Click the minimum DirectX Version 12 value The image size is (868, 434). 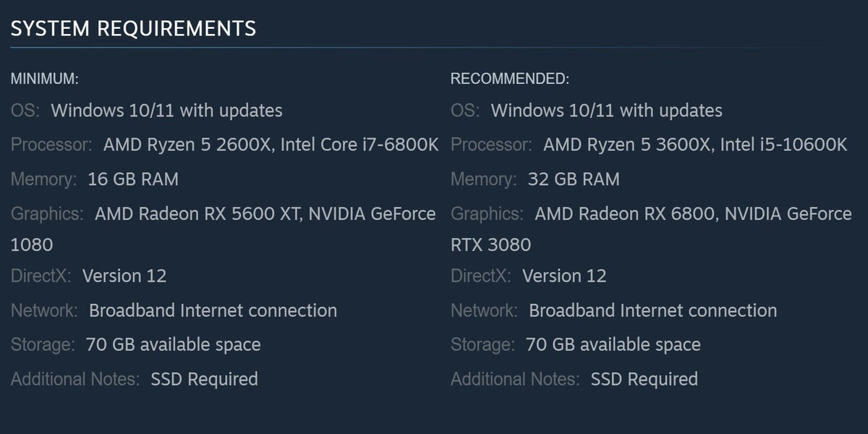[124, 276]
